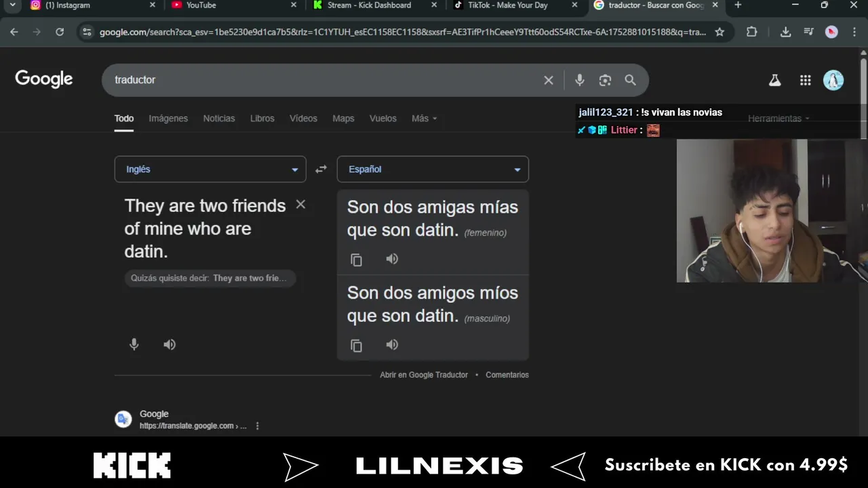Open Chrome downloads icon

[785, 32]
